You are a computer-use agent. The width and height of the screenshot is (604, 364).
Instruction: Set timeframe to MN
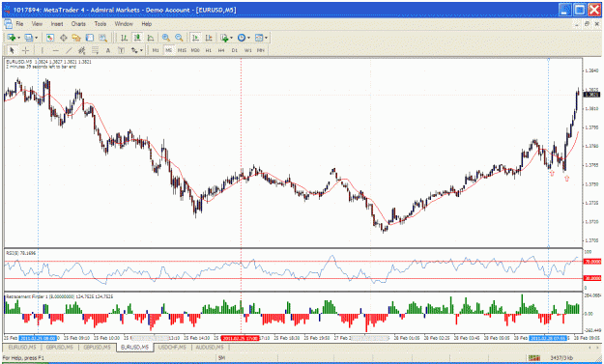(x=261, y=50)
